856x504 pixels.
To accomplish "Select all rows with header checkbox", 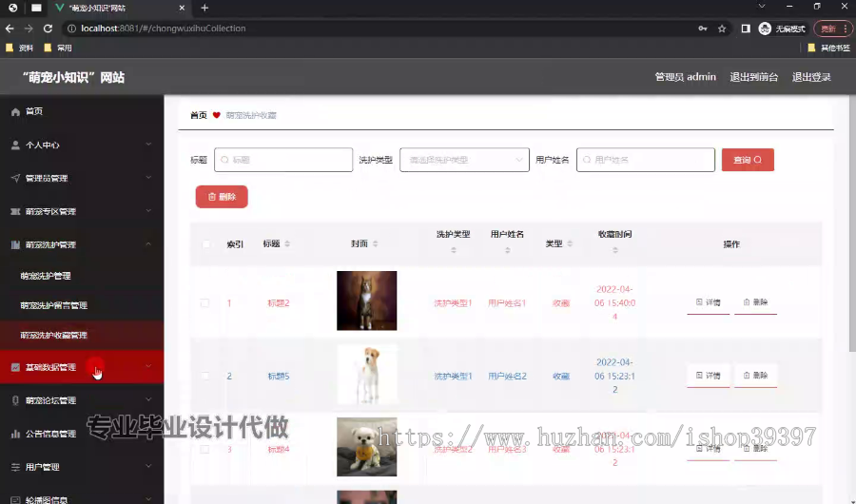I will [205, 244].
